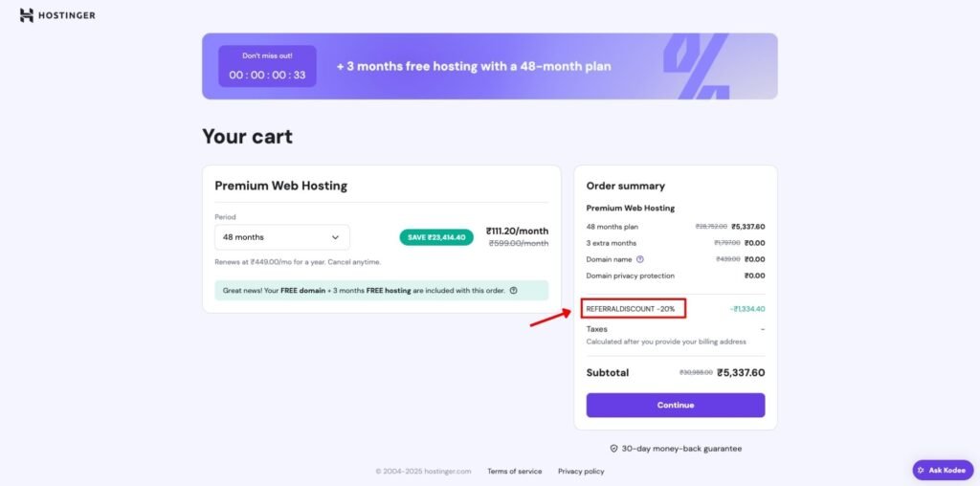
Task: Open the 48 months period dropdown
Action: coord(282,237)
